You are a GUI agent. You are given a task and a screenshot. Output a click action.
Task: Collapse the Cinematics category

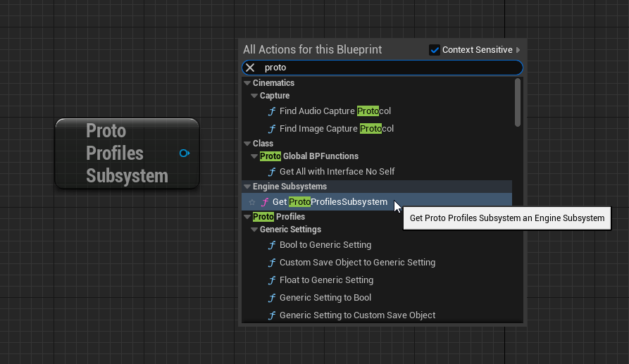pyautogui.click(x=247, y=83)
